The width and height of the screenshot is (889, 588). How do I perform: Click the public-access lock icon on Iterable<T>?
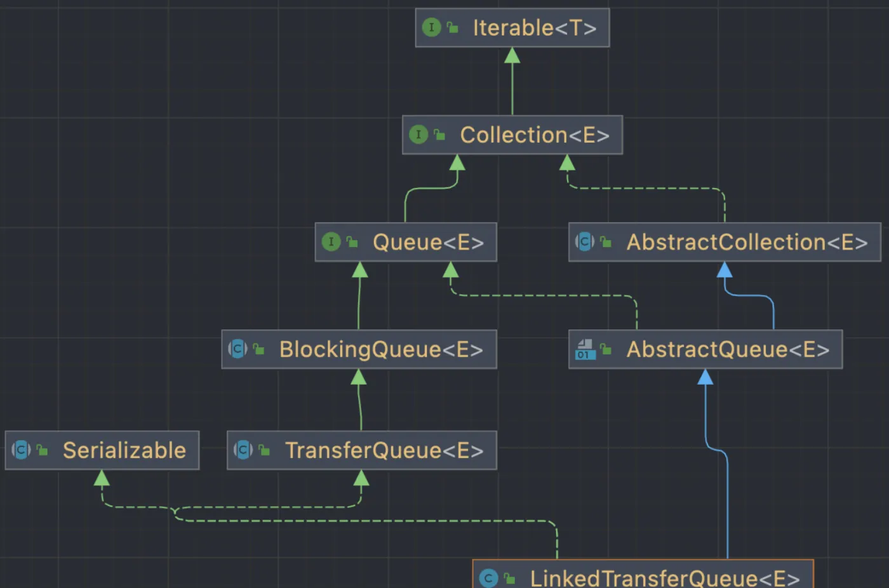453,27
